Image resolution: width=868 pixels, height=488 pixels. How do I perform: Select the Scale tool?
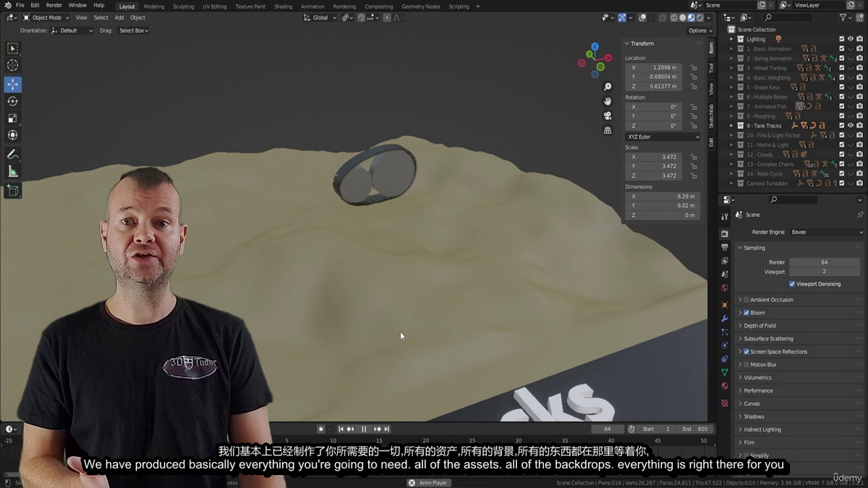point(12,118)
